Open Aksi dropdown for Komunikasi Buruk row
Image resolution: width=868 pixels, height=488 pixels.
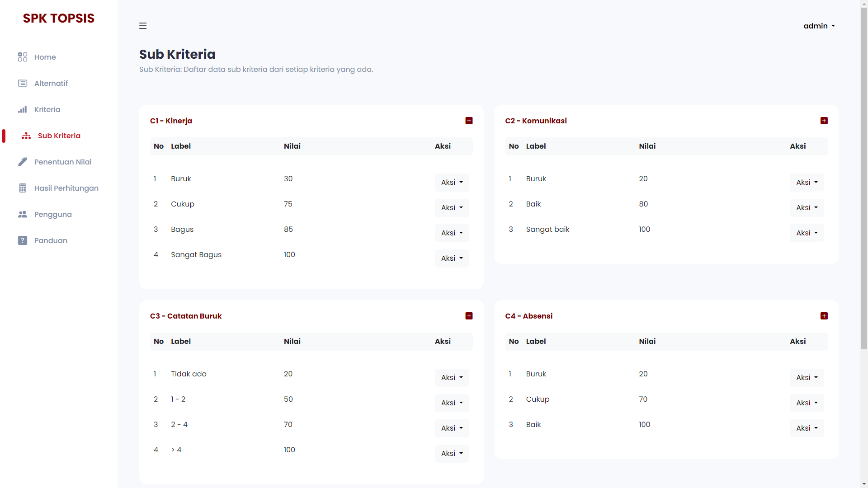point(807,183)
